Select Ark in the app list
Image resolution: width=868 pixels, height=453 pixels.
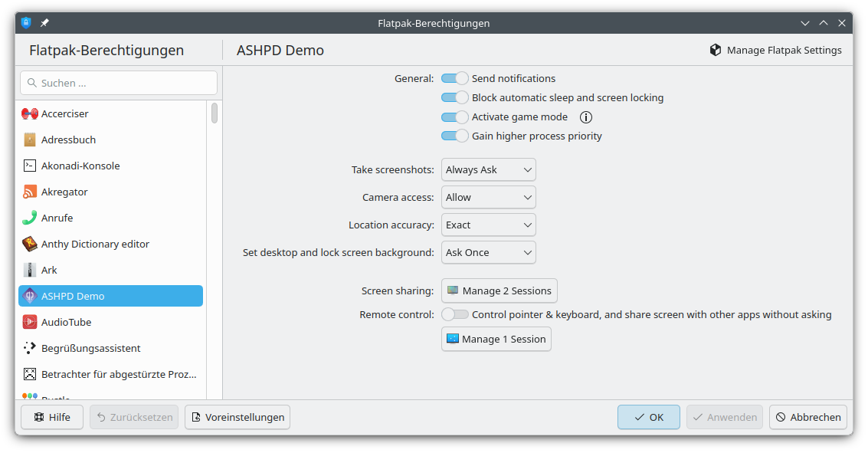pyautogui.click(x=111, y=270)
